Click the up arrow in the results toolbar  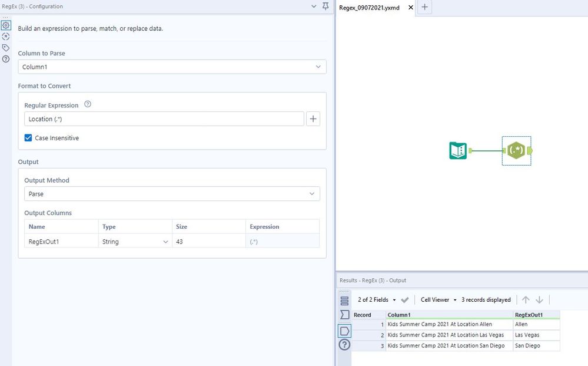526,299
